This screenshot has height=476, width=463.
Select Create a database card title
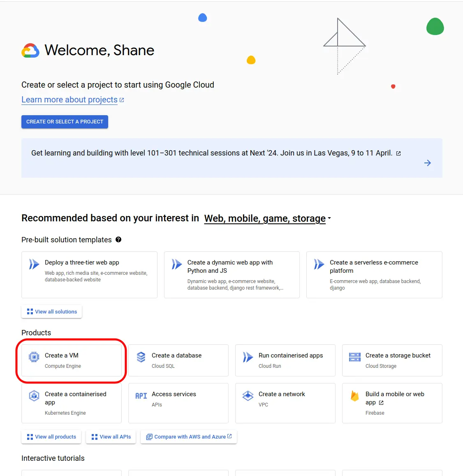[x=176, y=355]
